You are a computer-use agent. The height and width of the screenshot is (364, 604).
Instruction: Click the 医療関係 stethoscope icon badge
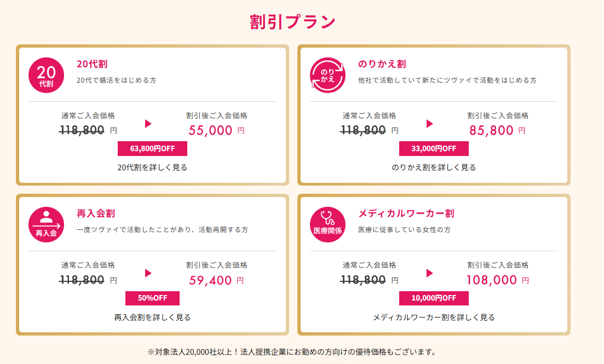[x=328, y=224]
